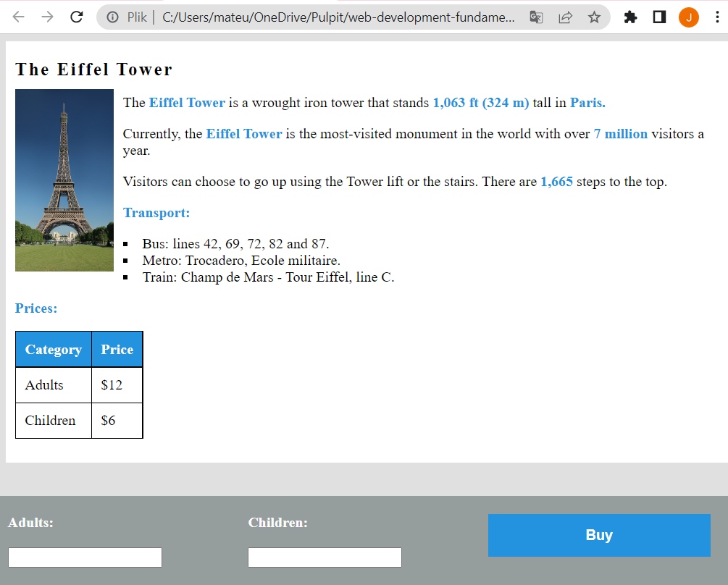Click highlighted 1,665 steps number
728x585 pixels.
[556, 182]
